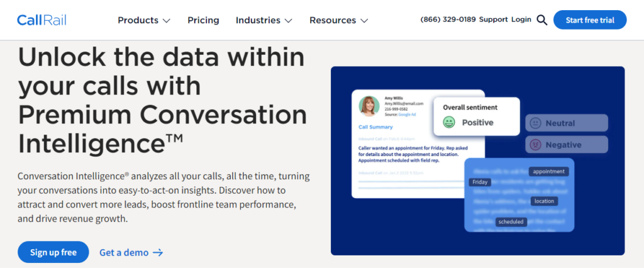644x268 pixels.
Task: Click the arrow next to Get a demo
Action: point(158,252)
